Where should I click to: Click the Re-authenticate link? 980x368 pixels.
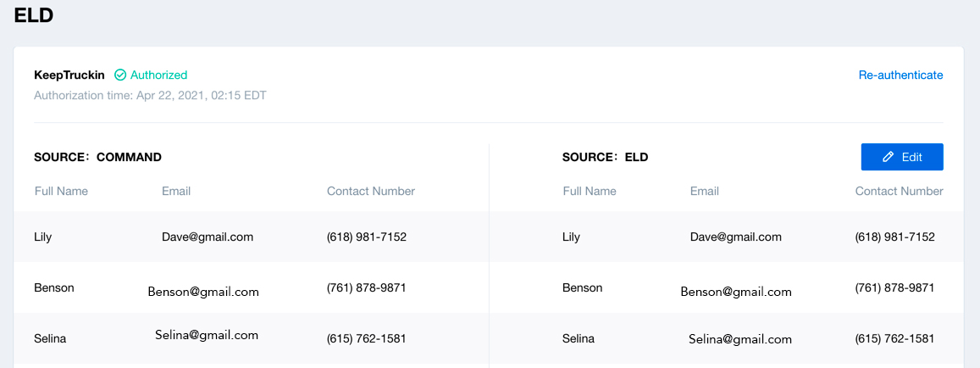(x=900, y=75)
